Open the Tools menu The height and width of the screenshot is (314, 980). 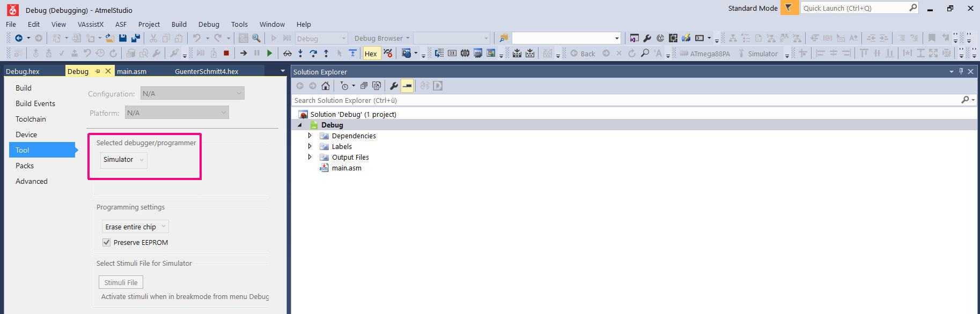click(x=239, y=24)
